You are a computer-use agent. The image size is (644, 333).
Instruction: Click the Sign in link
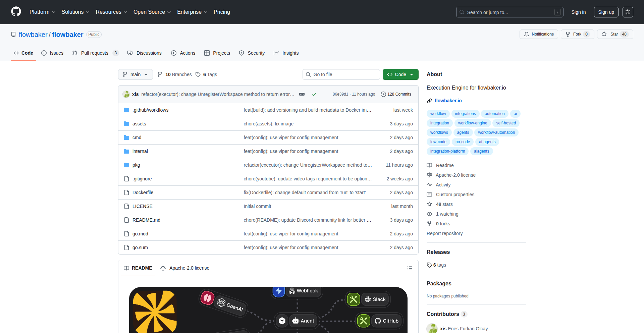pos(579,12)
